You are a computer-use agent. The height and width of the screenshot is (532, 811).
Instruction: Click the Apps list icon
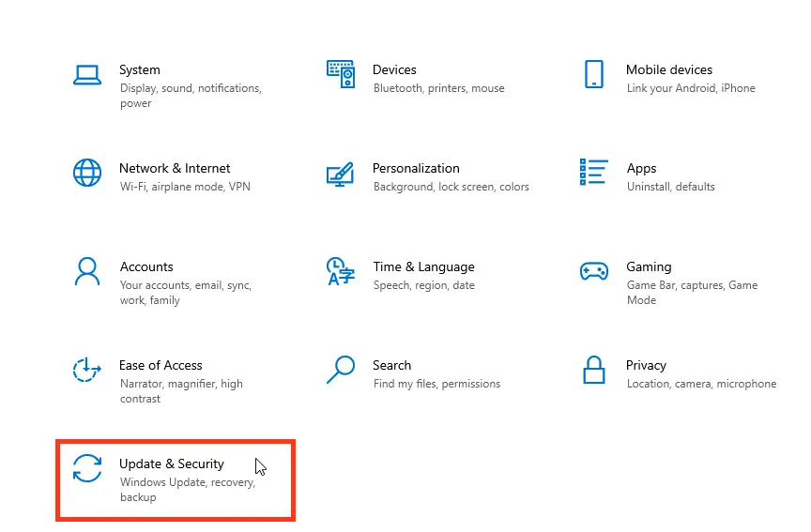[x=594, y=172]
